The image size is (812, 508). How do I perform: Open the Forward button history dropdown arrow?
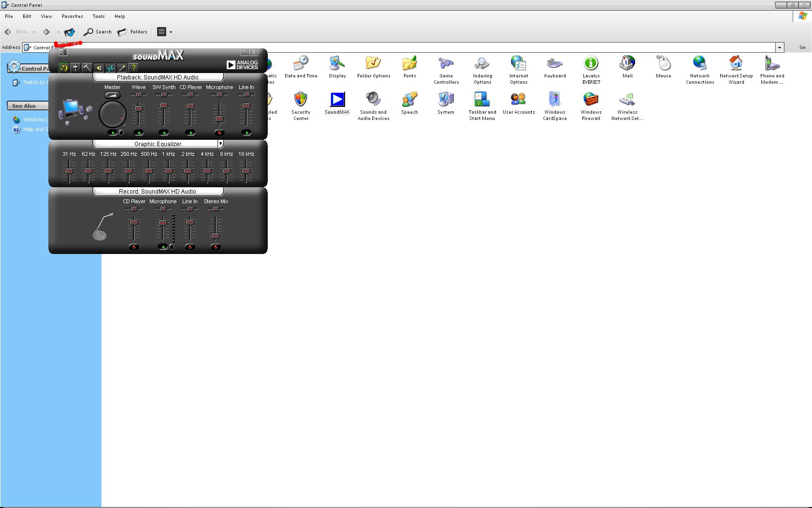point(58,32)
